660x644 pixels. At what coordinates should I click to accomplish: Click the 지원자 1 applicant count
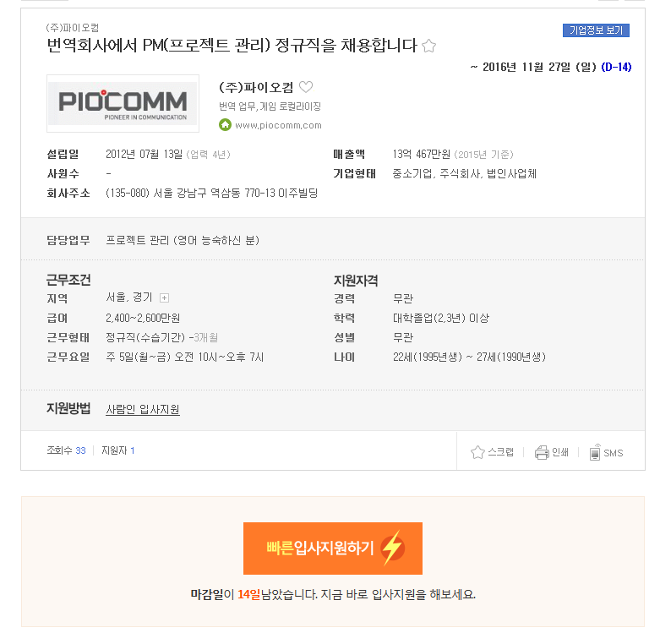(x=117, y=450)
